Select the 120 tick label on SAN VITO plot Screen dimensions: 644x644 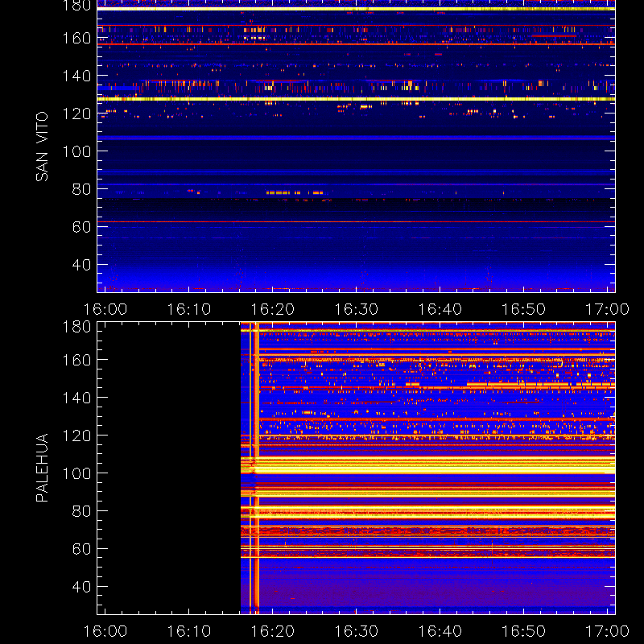click(x=76, y=114)
